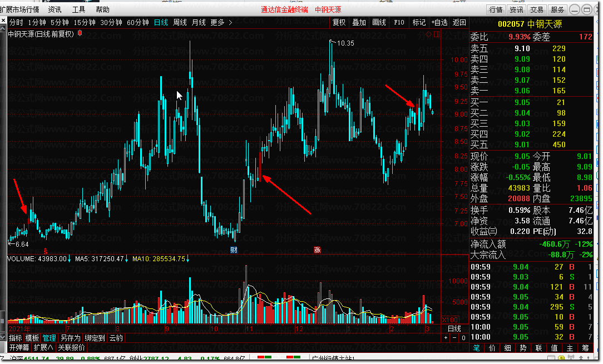Select the 月线 monthly period
The width and height of the screenshot is (603, 364).
tap(199, 22)
